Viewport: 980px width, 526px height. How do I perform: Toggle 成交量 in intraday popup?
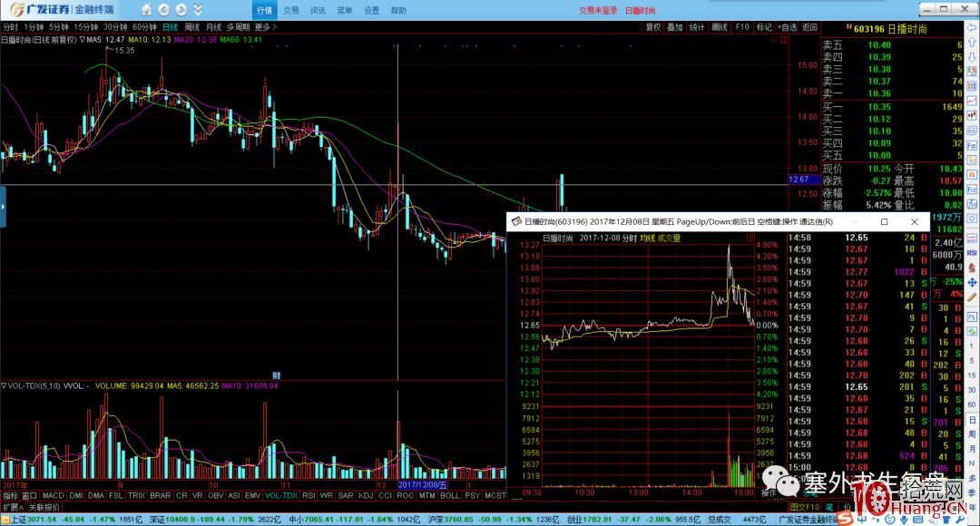point(669,238)
